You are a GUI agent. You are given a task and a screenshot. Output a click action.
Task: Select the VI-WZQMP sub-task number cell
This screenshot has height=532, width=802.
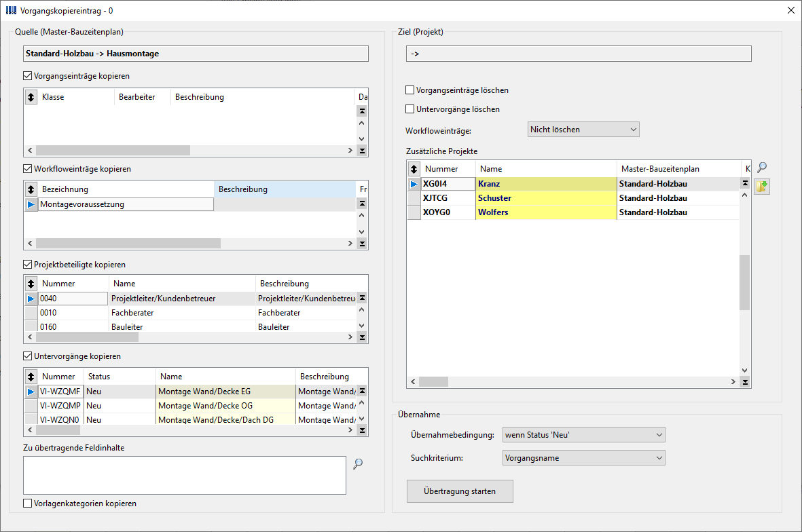click(61, 406)
